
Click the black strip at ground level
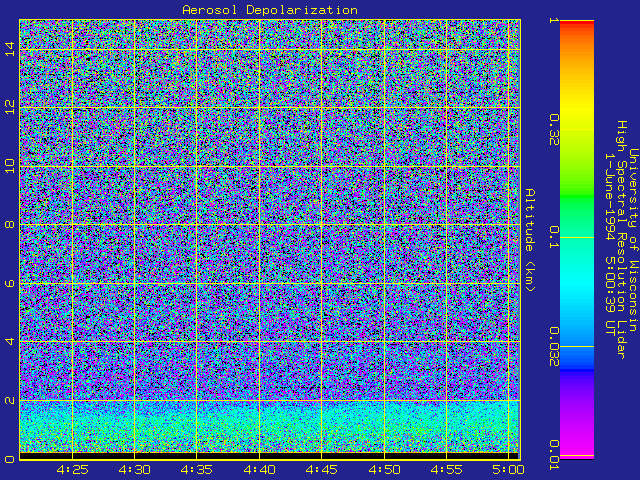click(269, 456)
